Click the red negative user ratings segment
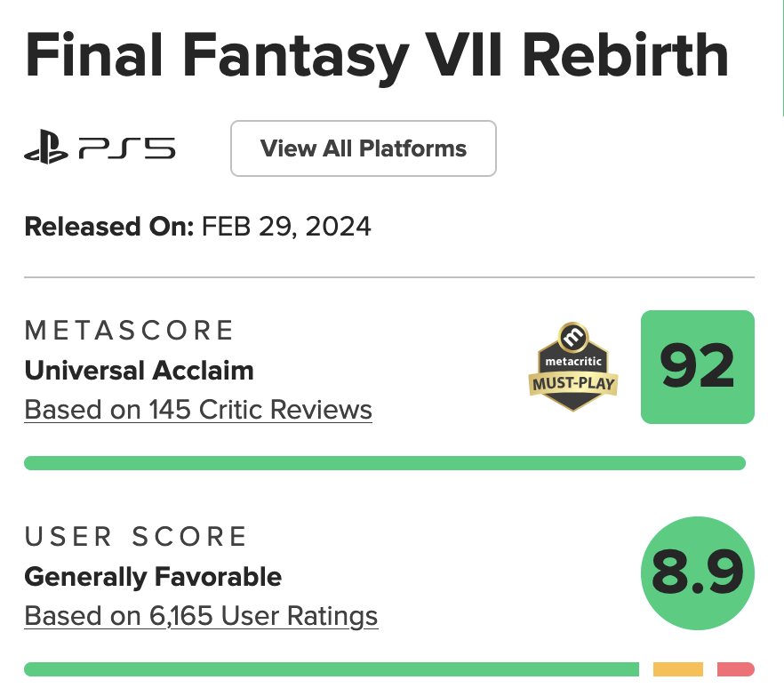Image resolution: width=784 pixels, height=696 pixels. [735, 668]
